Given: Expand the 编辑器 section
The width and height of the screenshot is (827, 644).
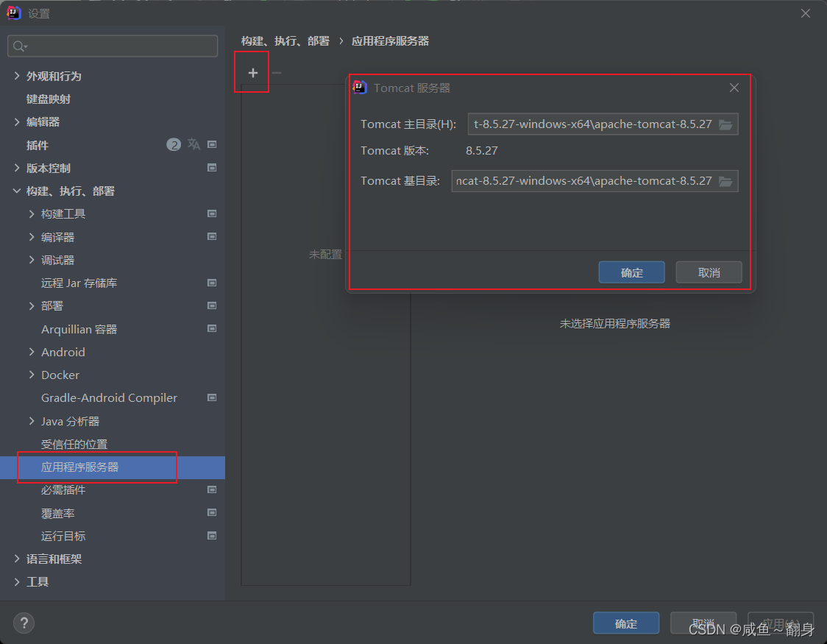Looking at the screenshot, I should 17,122.
